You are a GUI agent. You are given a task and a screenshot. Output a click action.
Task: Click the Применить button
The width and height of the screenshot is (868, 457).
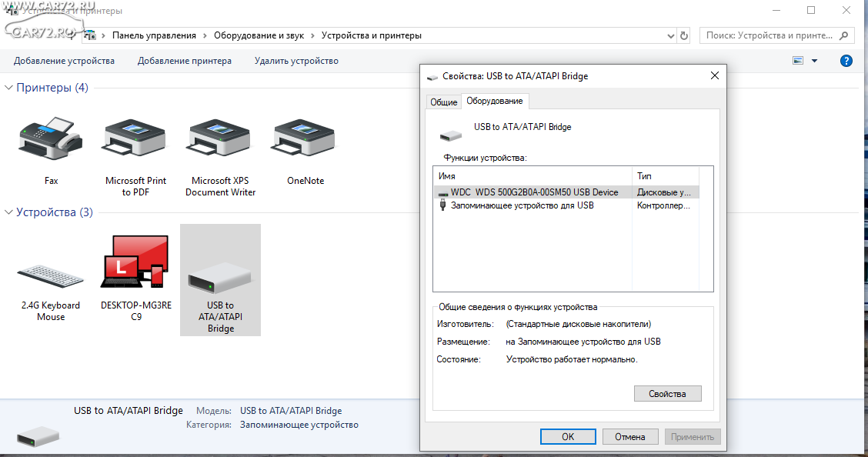pyautogui.click(x=693, y=436)
